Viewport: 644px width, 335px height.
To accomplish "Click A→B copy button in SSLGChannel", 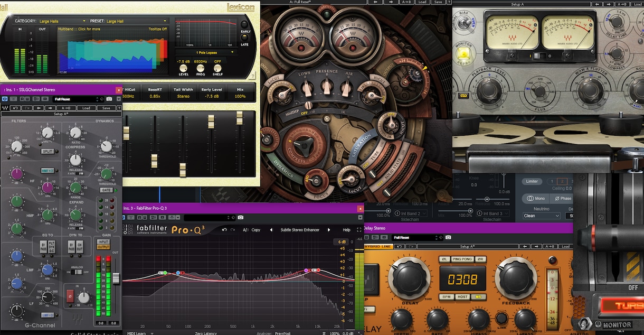I will point(66,108).
